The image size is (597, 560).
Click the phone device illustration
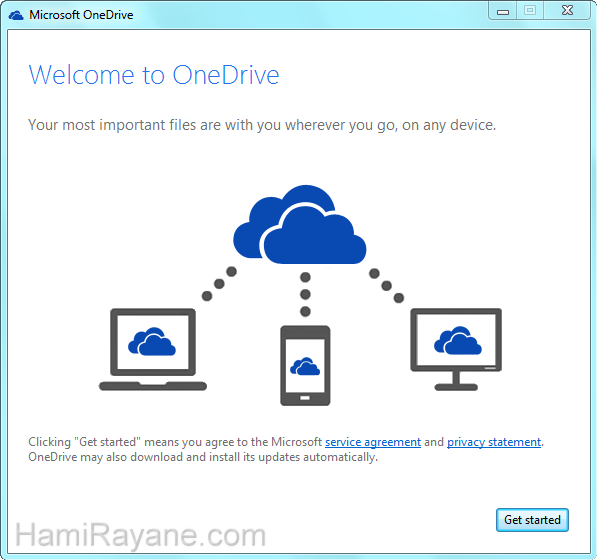tap(305, 365)
